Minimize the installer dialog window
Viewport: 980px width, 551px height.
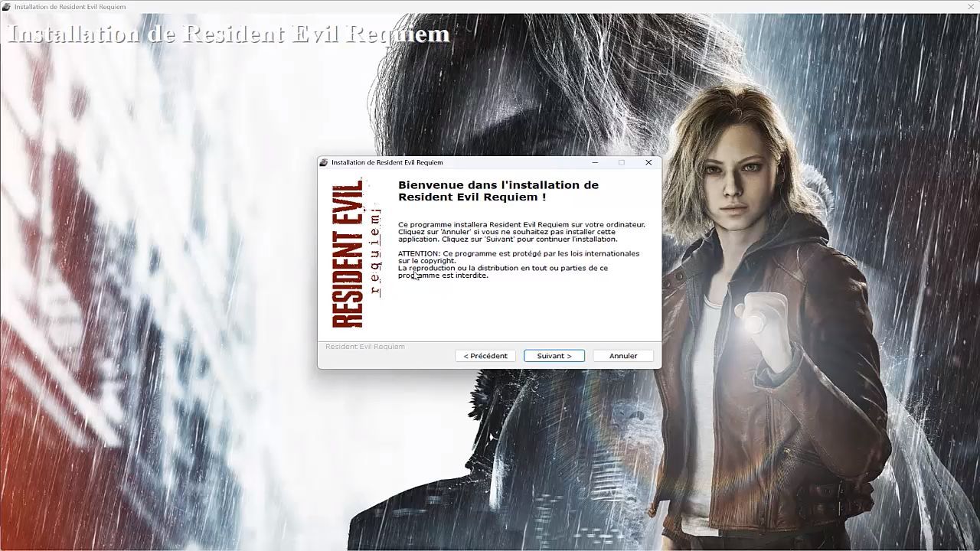[x=595, y=162]
